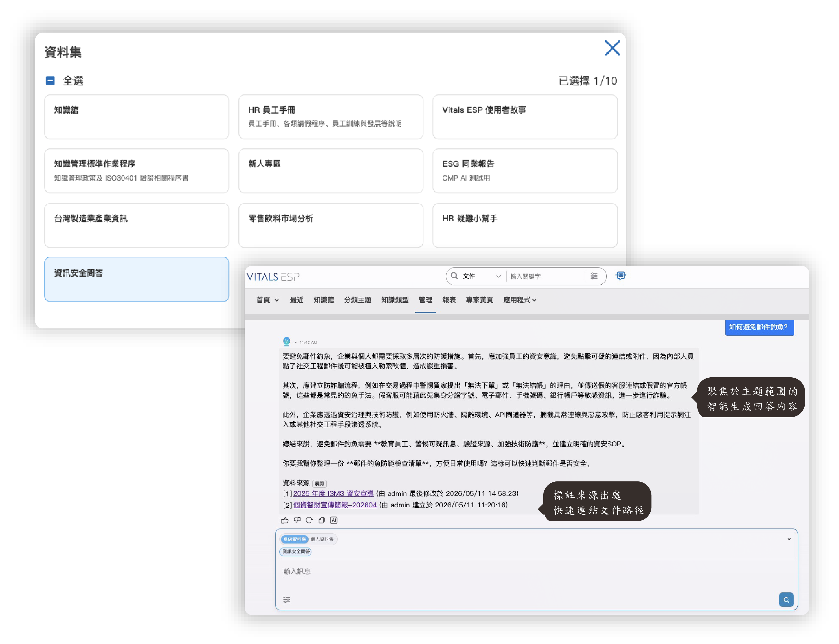
Task: Switch to the 管理 tab
Action: click(425, 300)
